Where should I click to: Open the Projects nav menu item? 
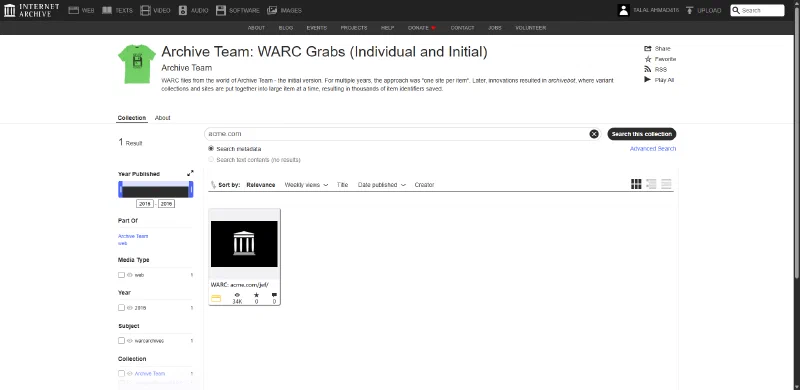pos(354,28)
